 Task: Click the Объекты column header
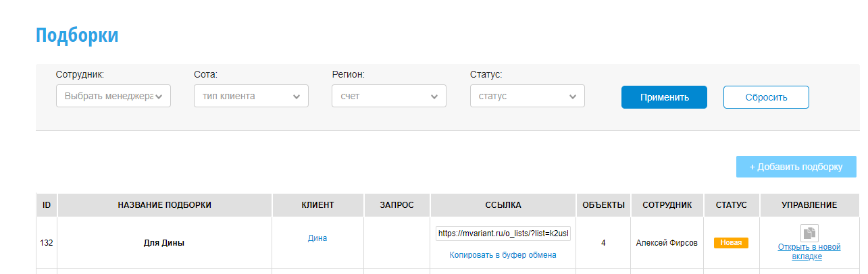coord(603,205)
